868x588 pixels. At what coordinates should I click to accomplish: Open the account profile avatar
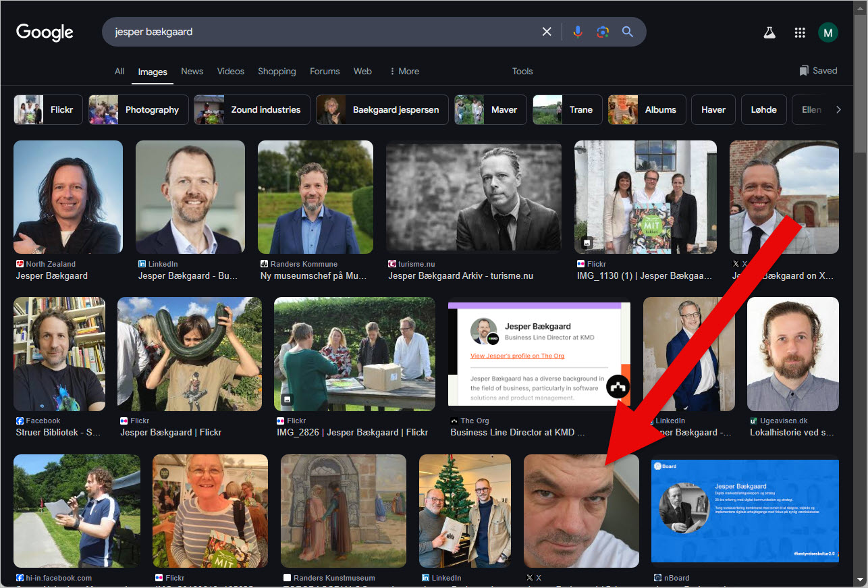828,32
